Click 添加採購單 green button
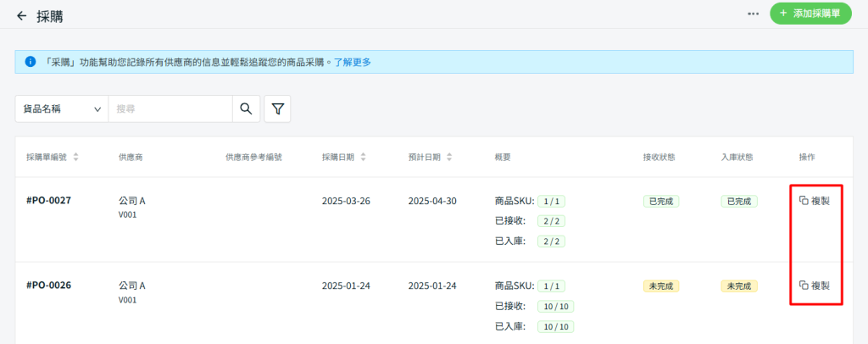This screenshot has width=868, height=344. point(810,14)
